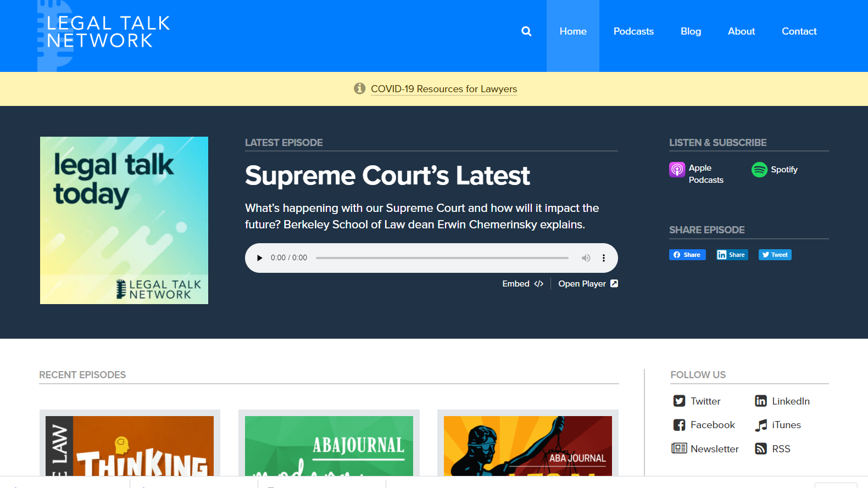Click the Newsletter icon
The width and height of the screenshot is (868, 488).
pyautogui.click(x=679, y=448)
